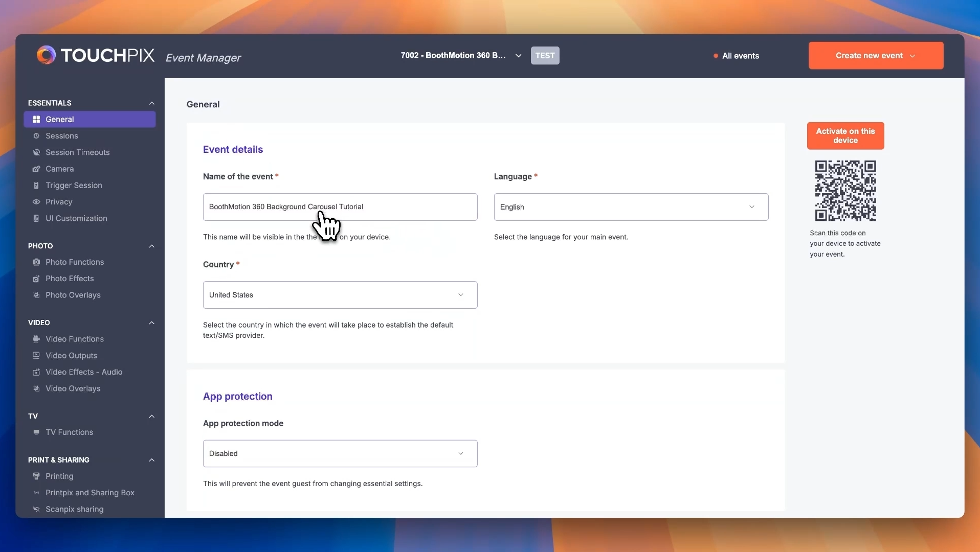Viewport: 980px width, 552px height.
Task: Click the Photo Functions icon
Action: [x=36, y=262]
